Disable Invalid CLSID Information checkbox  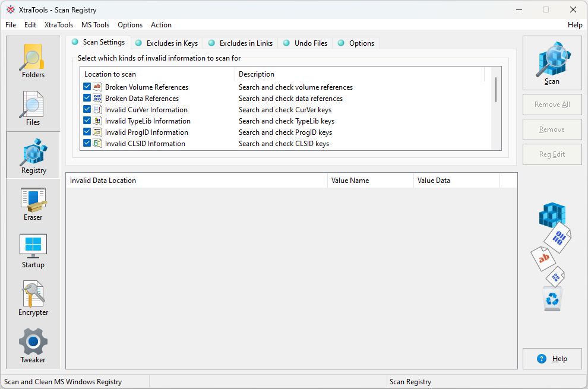coord(87,144)
